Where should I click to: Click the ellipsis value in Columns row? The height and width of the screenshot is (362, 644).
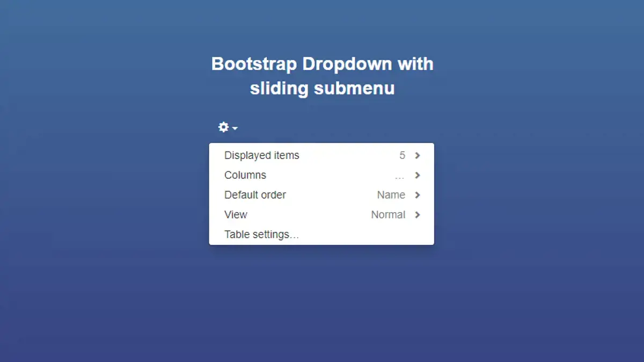[400, 177]
